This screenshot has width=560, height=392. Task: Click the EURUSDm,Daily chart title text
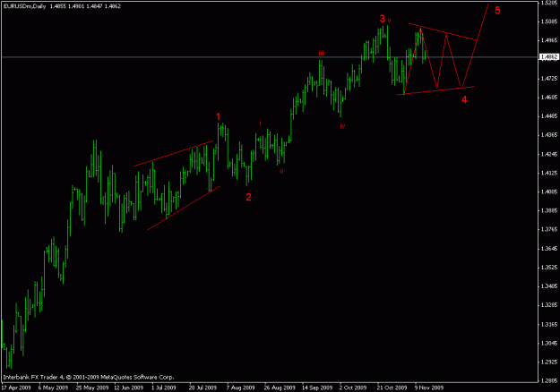coord(25,6)
